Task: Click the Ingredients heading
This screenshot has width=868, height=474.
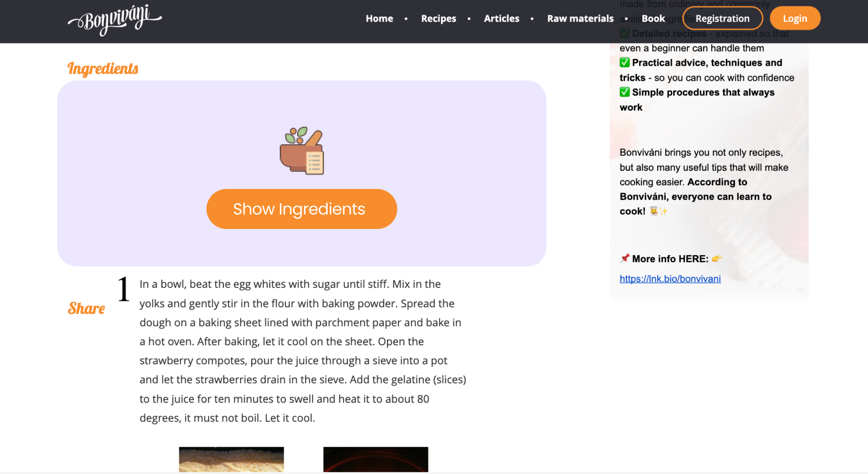Action: pyautogui.click(x=103, y=68)
